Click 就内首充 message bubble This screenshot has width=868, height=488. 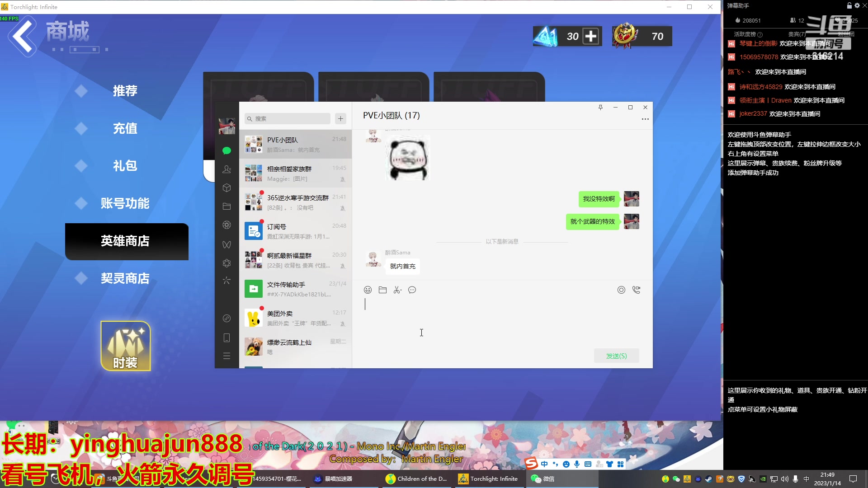(x=403, y=266)
